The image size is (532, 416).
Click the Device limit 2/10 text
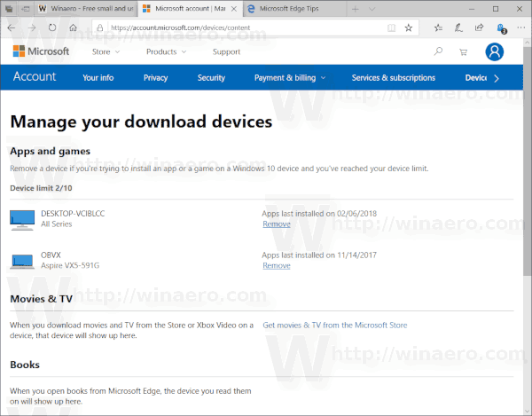click(x=41, y=188)
